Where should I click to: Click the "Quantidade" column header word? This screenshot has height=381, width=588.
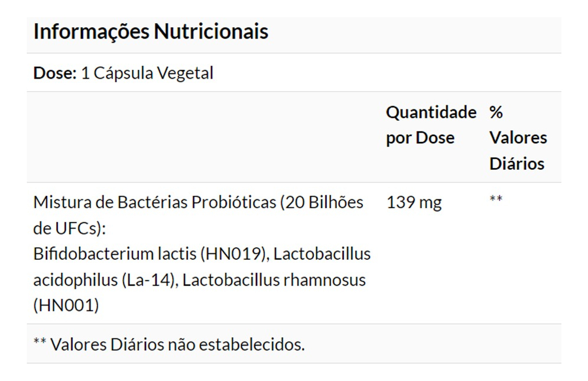pos(431,112)
